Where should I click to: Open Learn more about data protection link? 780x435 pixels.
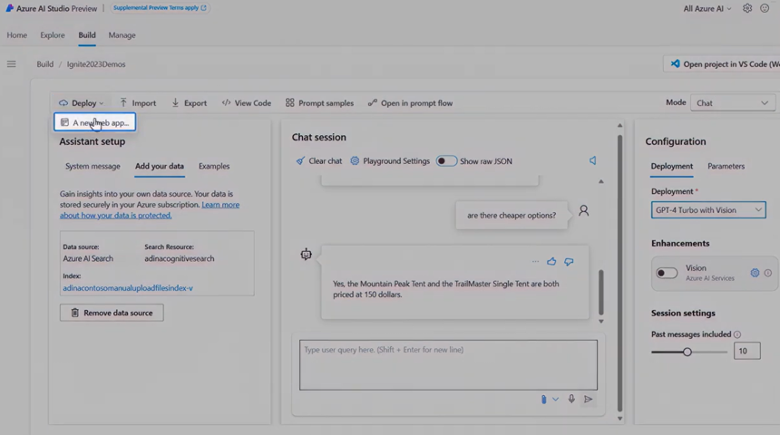click(x=149, y=210)
